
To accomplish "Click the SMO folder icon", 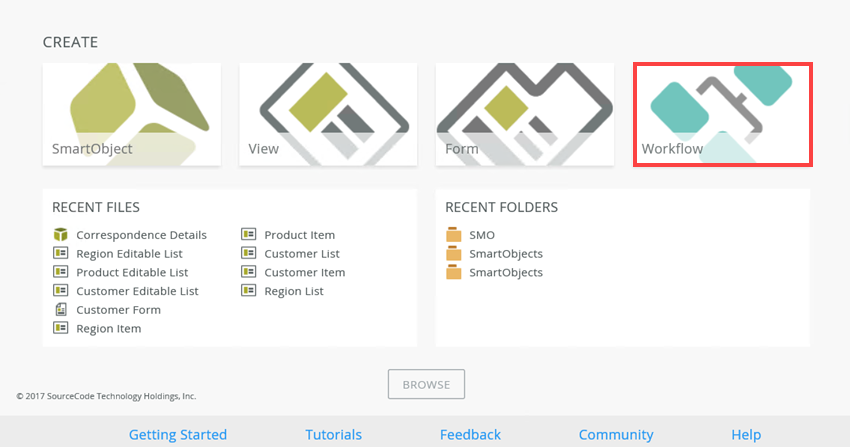I will (454, 235).
